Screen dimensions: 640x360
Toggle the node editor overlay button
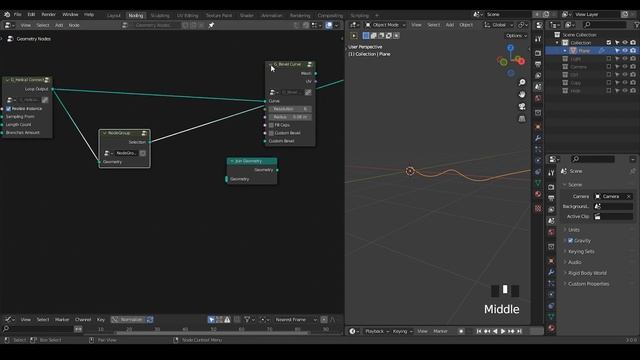click(x=329, y=25)
